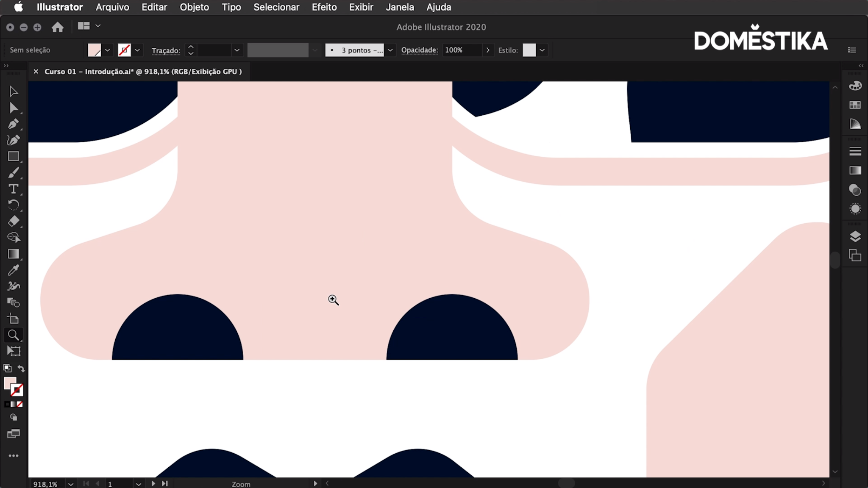The height and width of the screenshot is (488, 868).
Task: Click the Opacidade 100% input field
Action: coord(462,50)
